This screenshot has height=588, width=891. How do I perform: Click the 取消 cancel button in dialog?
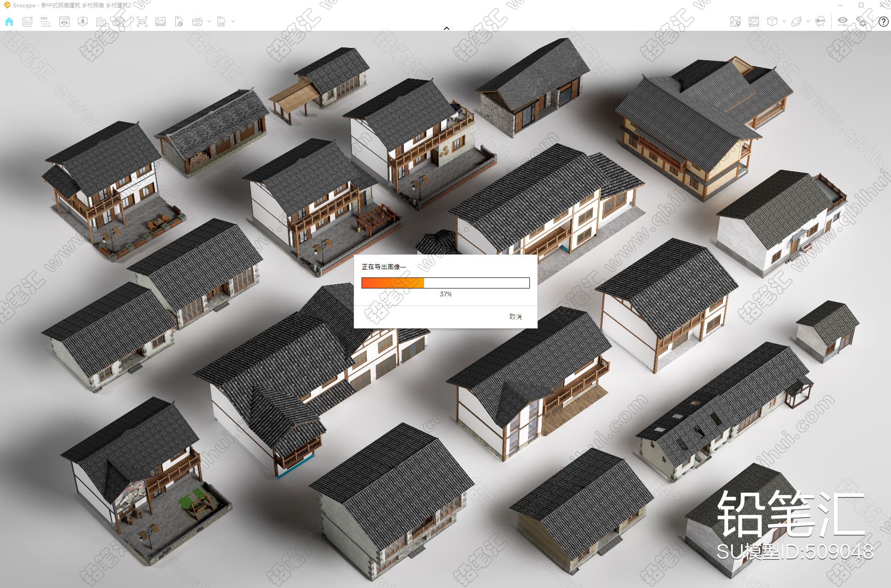[516, 317]
